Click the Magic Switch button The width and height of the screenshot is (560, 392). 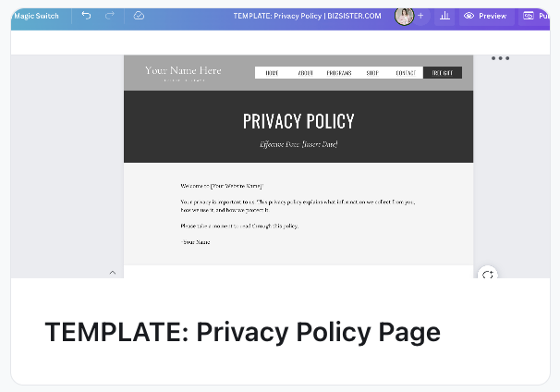click(x=36, y=16)
